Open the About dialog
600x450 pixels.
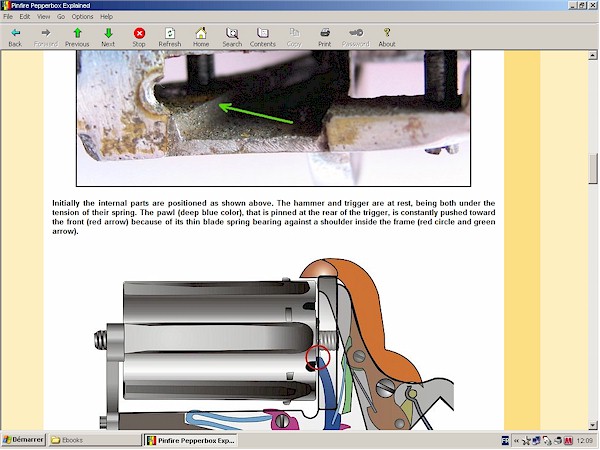coord(387,37)
